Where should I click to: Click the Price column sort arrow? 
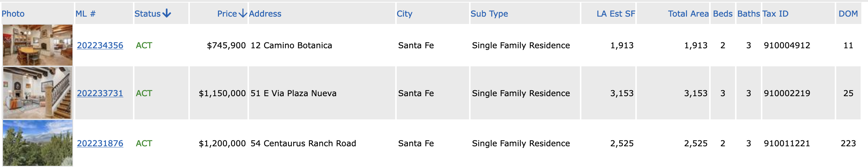tap(243, 14)
